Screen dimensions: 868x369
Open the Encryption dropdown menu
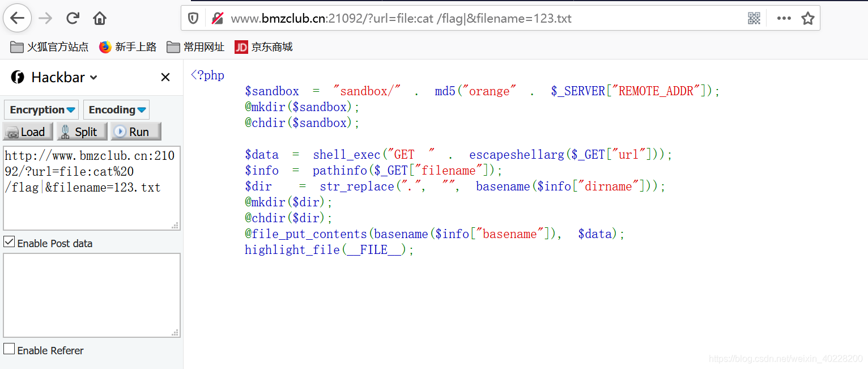pyautogui.click(x=41, y=109)
